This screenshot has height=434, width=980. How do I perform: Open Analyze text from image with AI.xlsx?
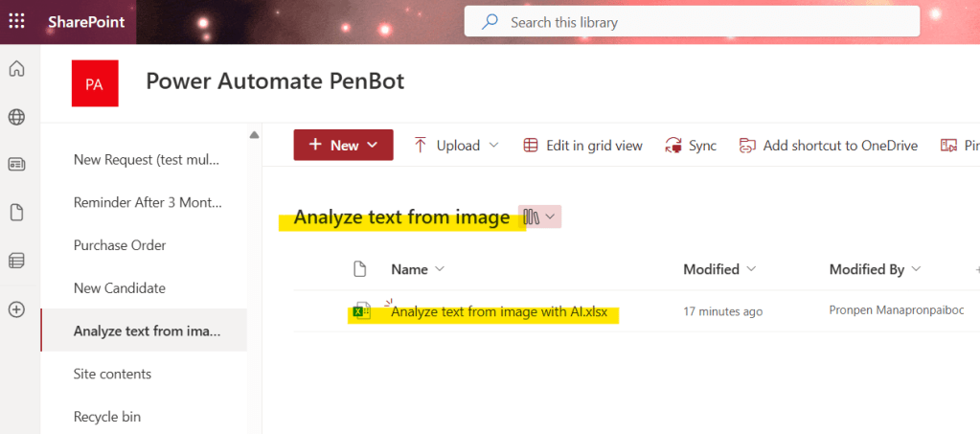point(499,311)
